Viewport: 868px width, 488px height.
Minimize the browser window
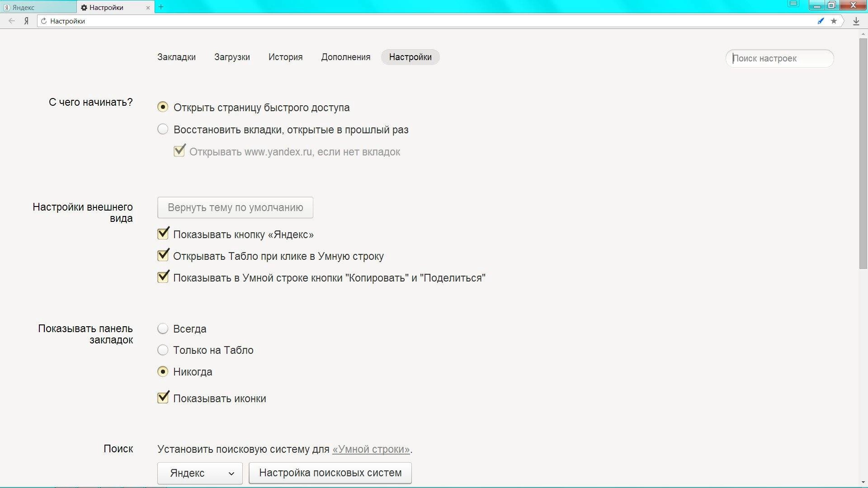(816, 5)
